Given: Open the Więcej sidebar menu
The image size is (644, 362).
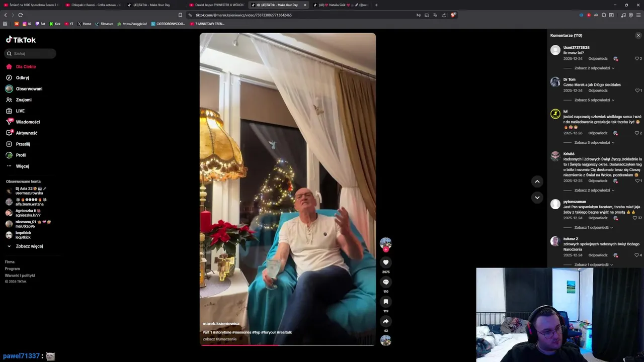Looking at the screenshot, I should (18, 166).
